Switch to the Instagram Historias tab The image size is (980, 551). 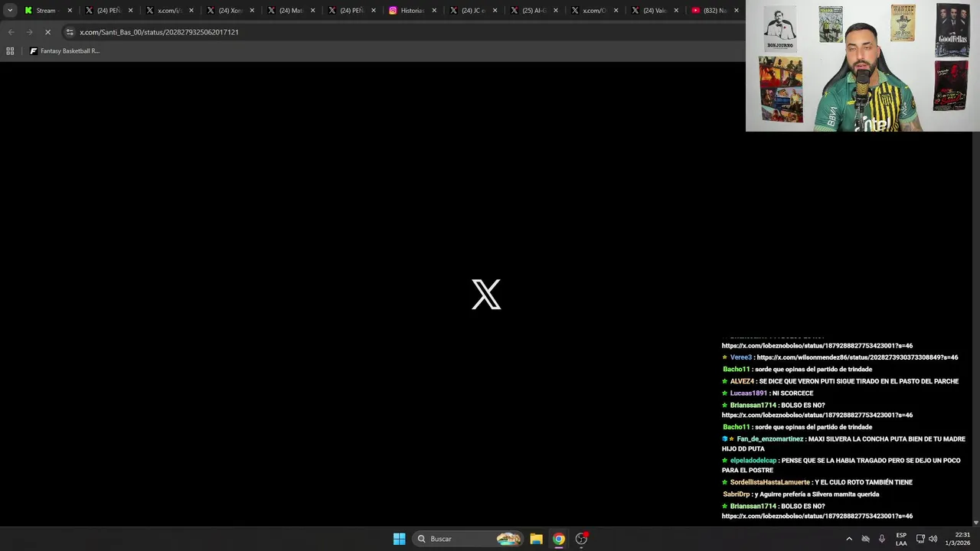[x=412, y=11]
